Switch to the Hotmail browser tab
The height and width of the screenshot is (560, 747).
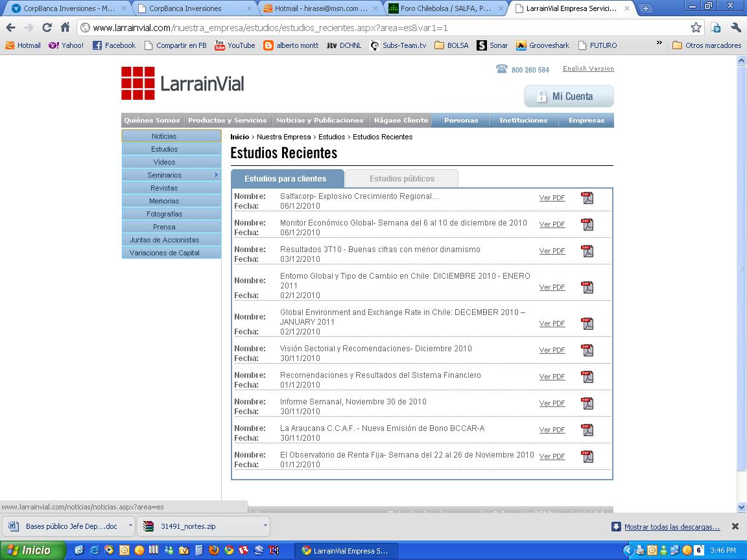click(x=320, y=8)
